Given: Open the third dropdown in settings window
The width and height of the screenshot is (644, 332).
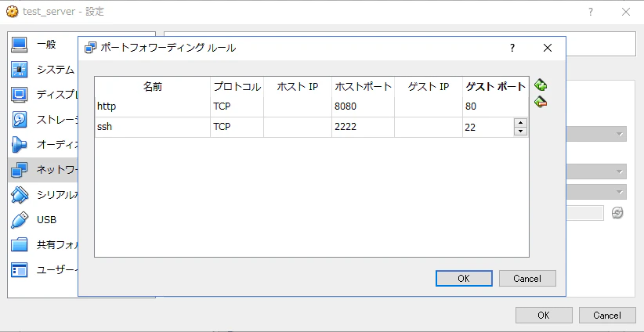Looking at the screenshot, I should coord(596,192).
